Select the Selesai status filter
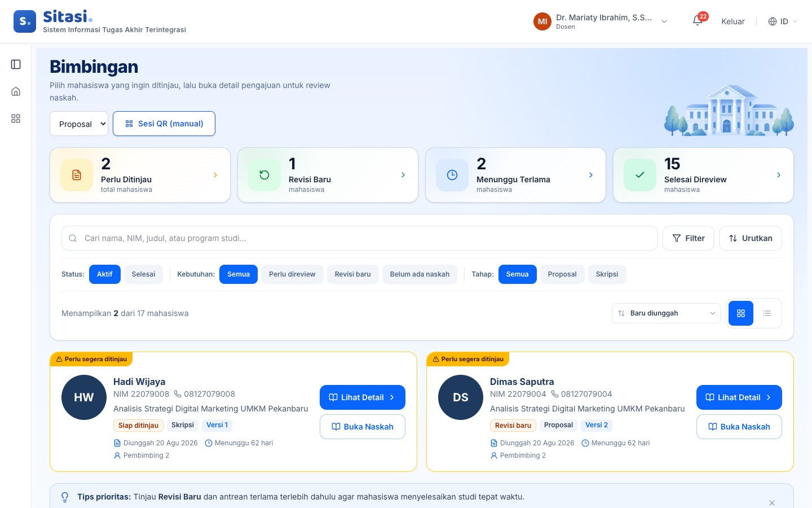 (x=143, y=274)
